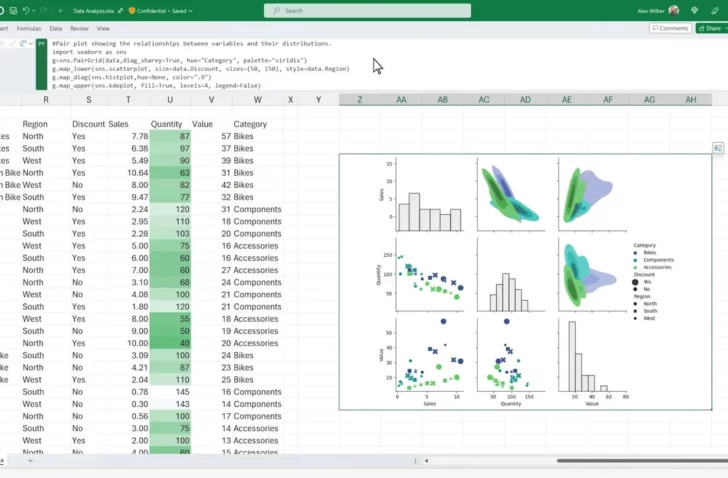This screenshot has height=478, width=728.
Task: Select the Quantity cell showing 145
Action: click(x=170, y=392)
